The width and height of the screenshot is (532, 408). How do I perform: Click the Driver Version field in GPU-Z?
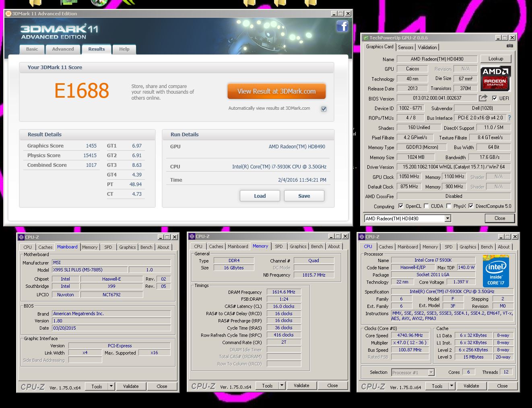click(x=454, y=167)
